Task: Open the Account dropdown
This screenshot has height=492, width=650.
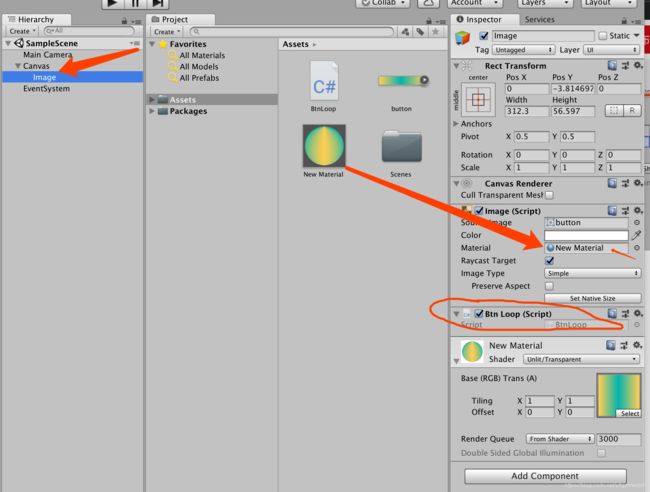Action: pos(475,3)
